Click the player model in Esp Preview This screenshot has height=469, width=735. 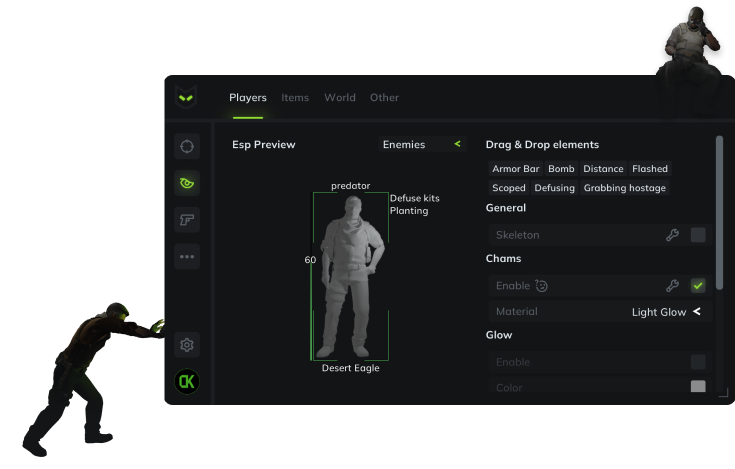pyautogui.click(x=352, y=277)
